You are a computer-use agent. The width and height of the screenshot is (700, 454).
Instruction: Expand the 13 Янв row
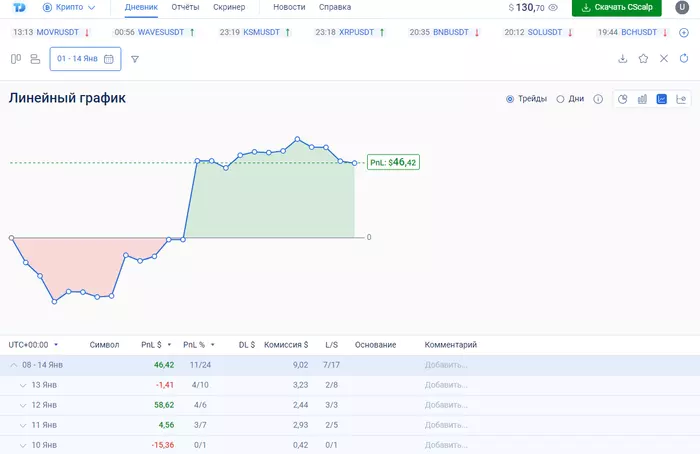click(24, 384)
